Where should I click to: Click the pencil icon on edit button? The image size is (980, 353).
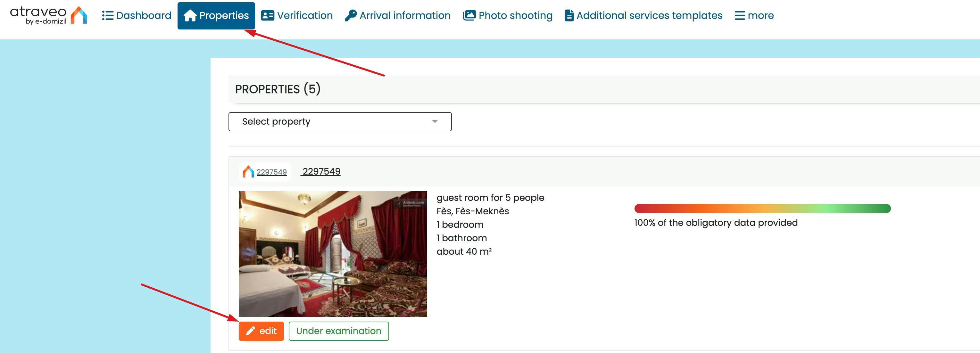pos(250,331)
